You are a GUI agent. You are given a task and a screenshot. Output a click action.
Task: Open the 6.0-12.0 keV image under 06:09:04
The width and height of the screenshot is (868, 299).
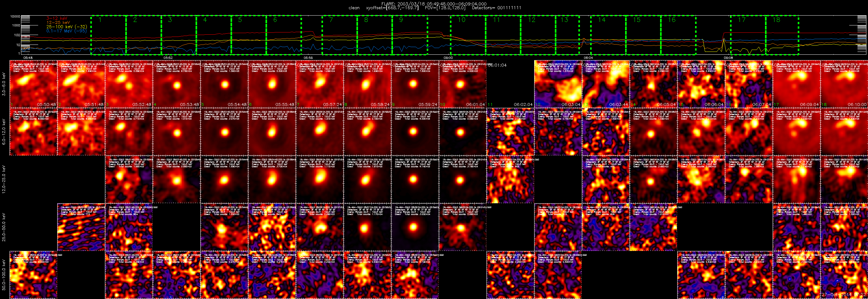click(x=796, y=132)
